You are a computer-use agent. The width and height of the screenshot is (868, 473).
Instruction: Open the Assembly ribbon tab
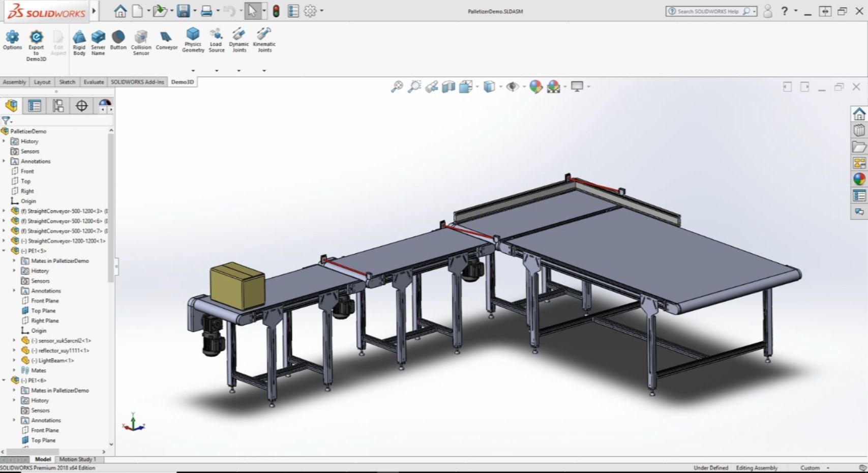pos(14,82)
